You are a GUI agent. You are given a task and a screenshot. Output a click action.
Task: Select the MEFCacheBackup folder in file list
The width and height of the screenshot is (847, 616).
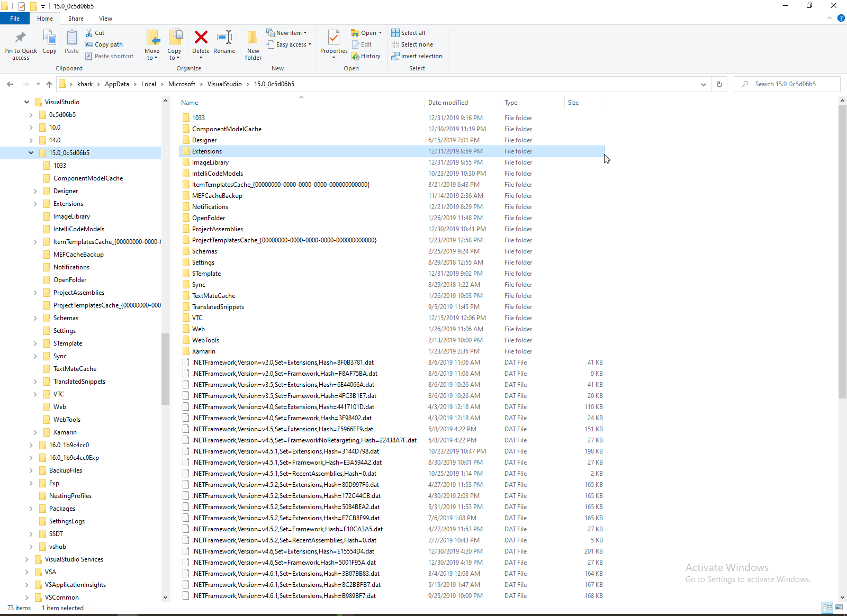tap(392, 196)
